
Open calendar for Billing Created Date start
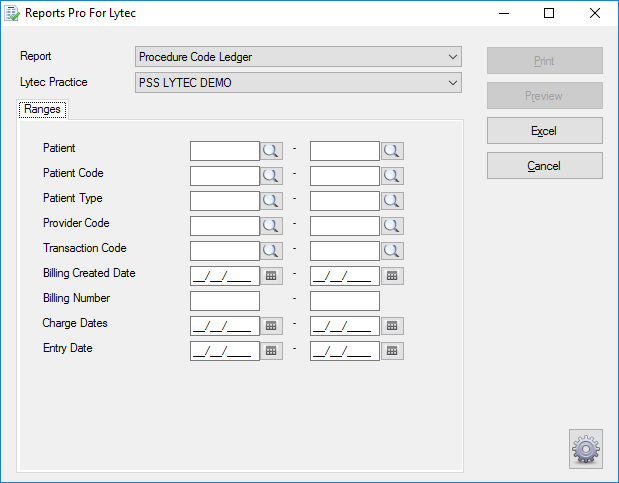click(x=271, y=276)
